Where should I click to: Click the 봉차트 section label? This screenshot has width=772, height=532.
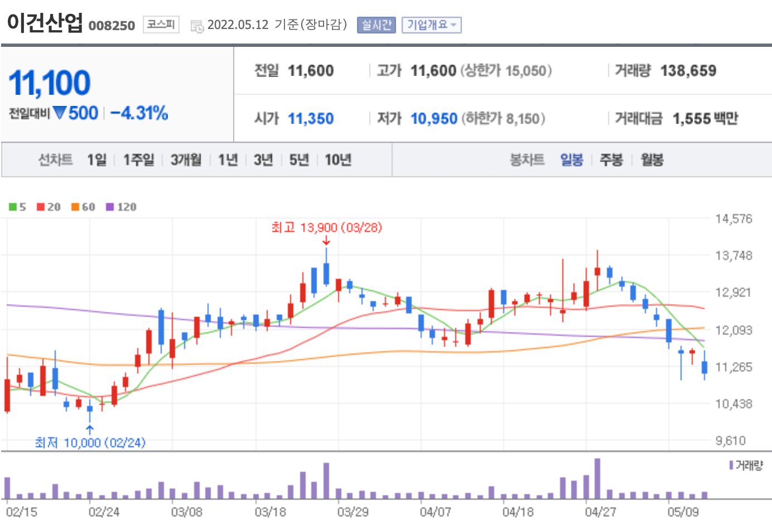(527, 160)
